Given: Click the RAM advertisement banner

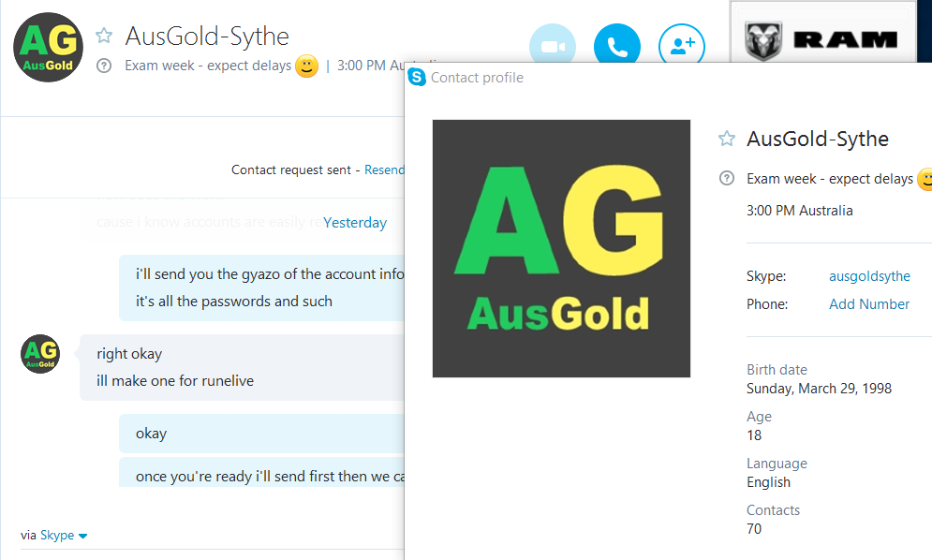Looking at the screenshot, I should pos(823,33).
